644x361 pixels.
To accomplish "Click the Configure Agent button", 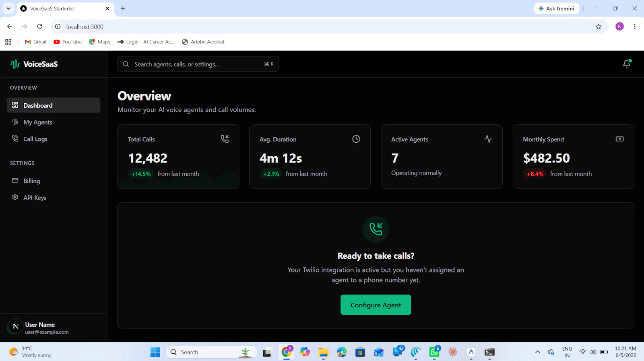I will pos(376,305).
